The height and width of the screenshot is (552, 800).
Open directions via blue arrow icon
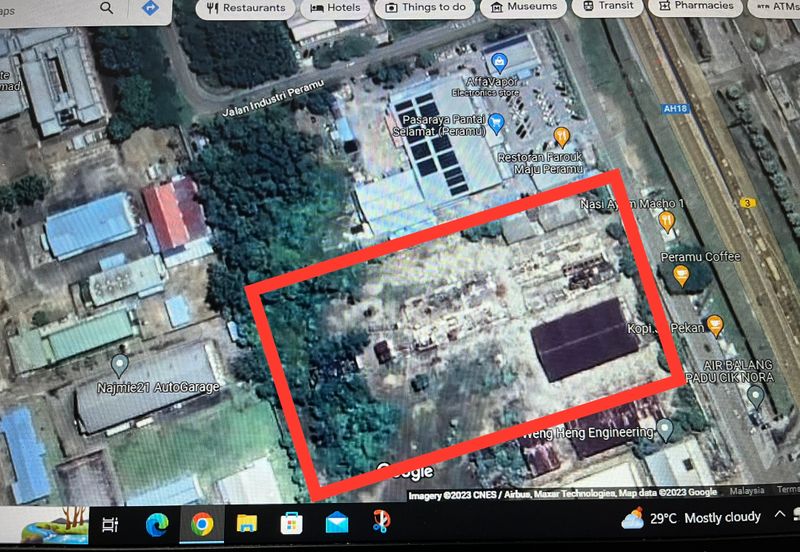pos(150,7)
